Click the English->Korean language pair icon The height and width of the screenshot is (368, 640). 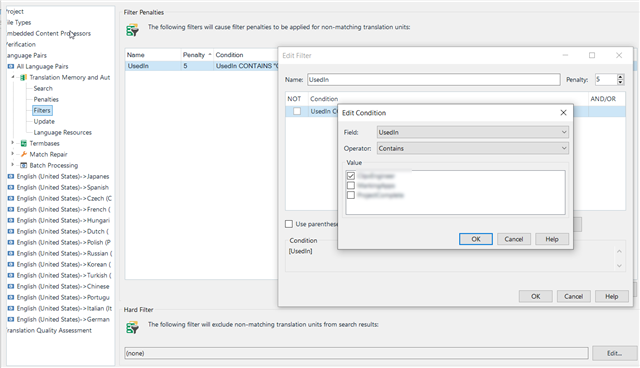pyautogui.click(x=11, y=264)
